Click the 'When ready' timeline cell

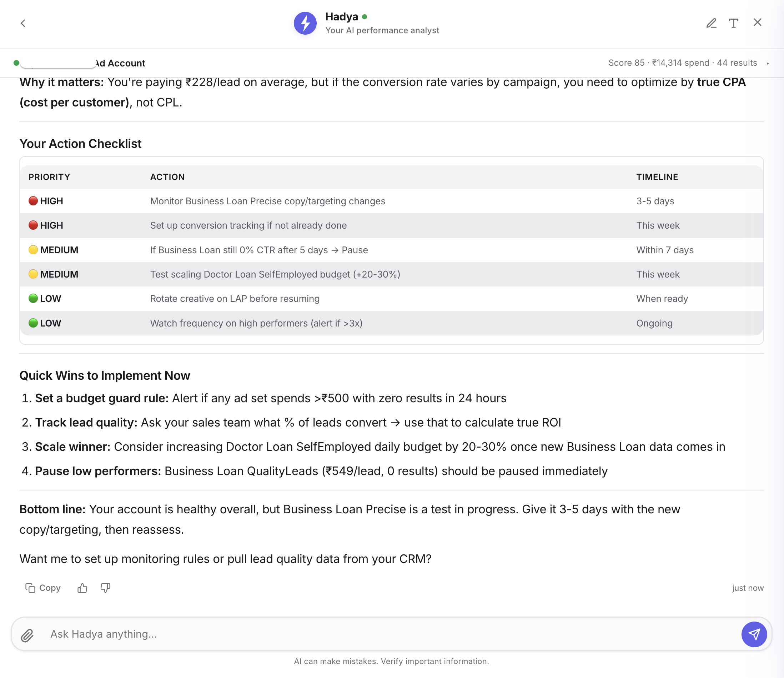[662, 299]
